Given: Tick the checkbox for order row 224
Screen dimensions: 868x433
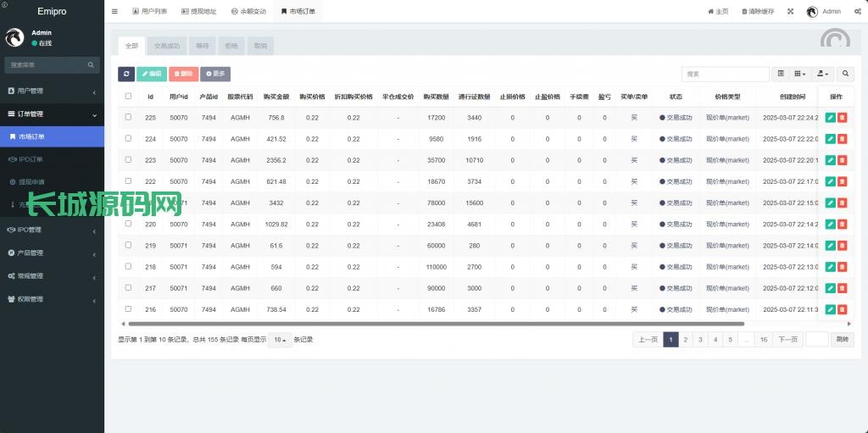Looking at the screenshot, I should pyautogui.click(x=128, y=139).
